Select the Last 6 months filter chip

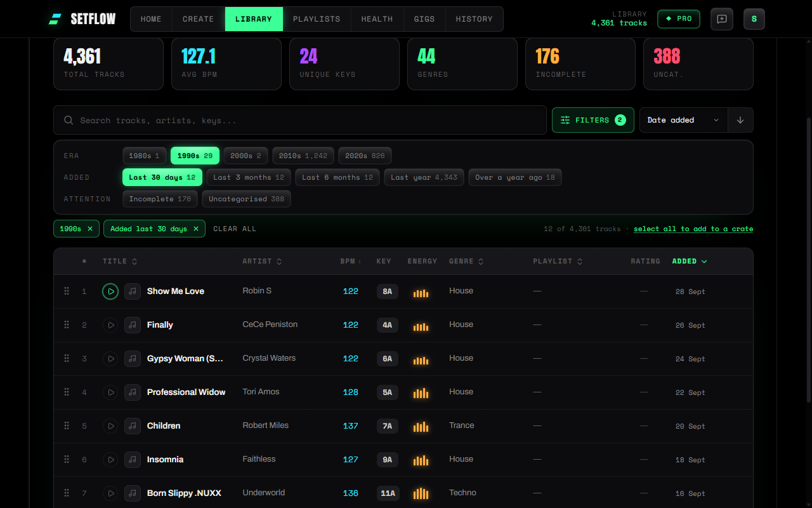pos(337,177)
